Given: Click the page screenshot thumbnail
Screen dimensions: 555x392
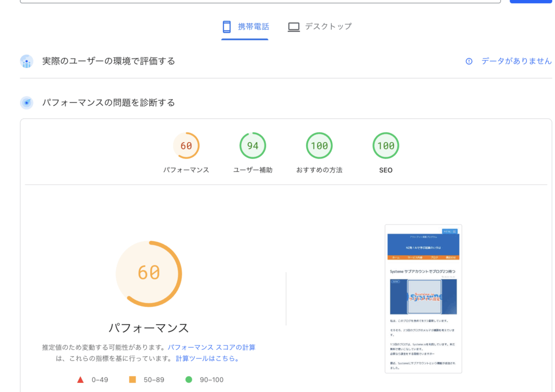Looking at the screenshot, I should 423,298.
